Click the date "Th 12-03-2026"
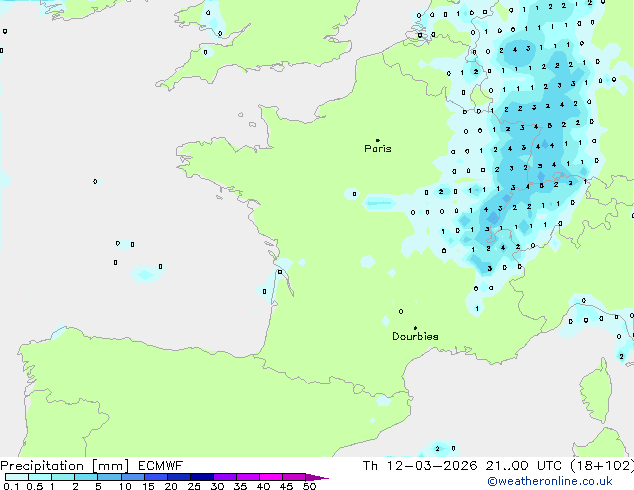This screenshot has width=634, height=490. coord(420,466)
